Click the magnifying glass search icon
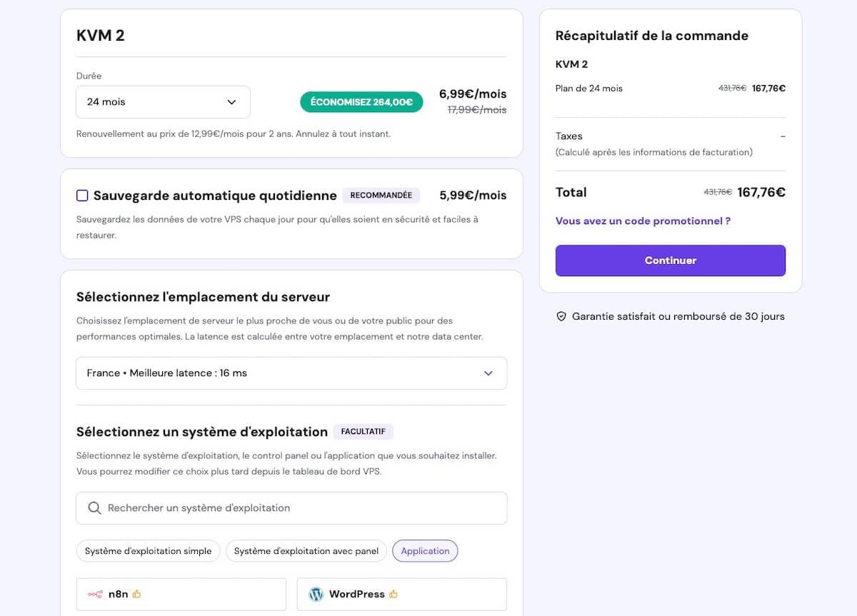The height and width of the screenshot is (616, 857). (x=94, y=508)
